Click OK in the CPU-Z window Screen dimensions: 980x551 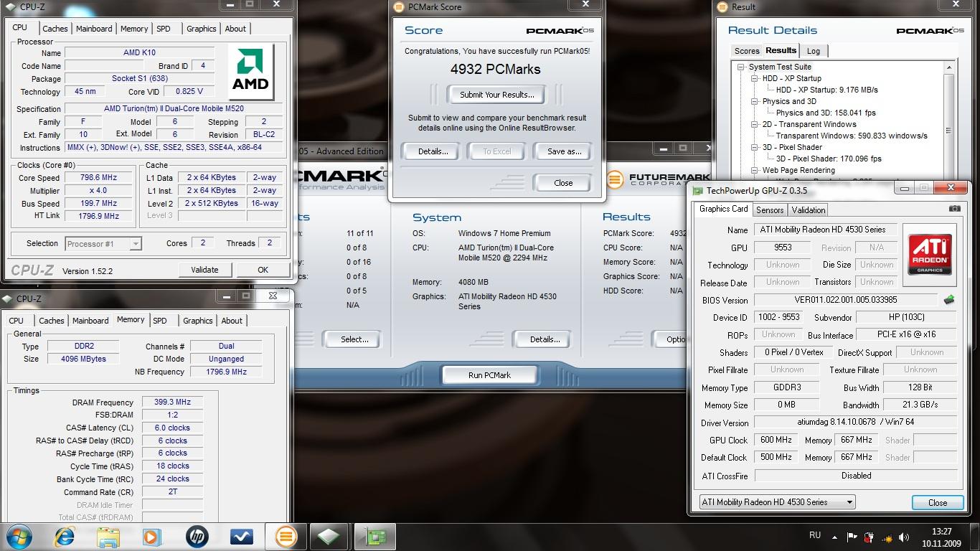click(x=263, y=270)
